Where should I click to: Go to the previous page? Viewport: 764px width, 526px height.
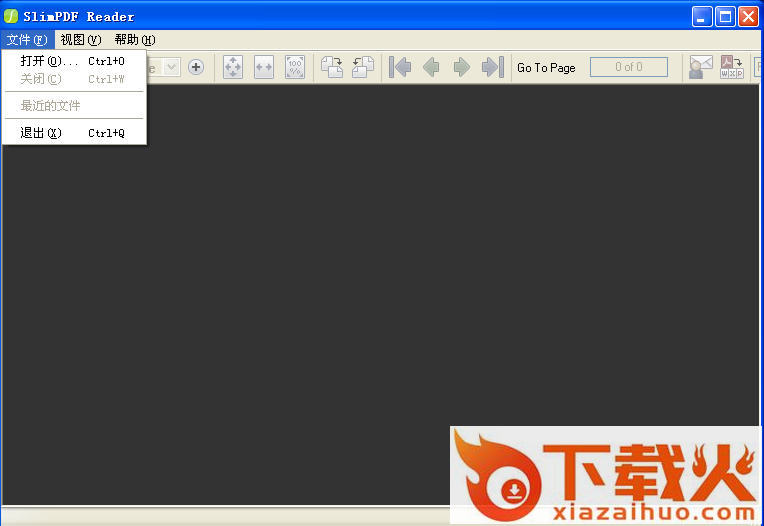[431, 67]
